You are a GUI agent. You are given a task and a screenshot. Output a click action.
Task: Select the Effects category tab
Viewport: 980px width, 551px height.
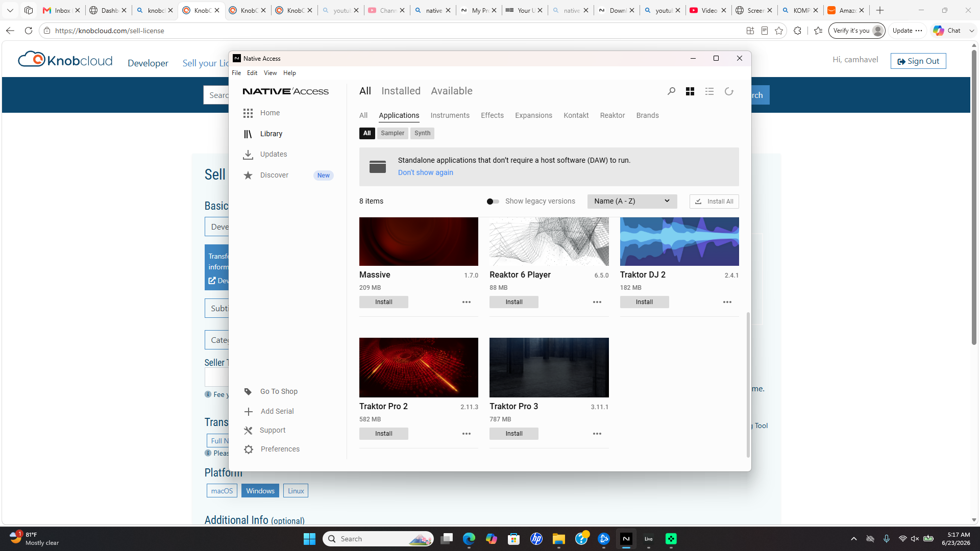click(x=492, y=115)
